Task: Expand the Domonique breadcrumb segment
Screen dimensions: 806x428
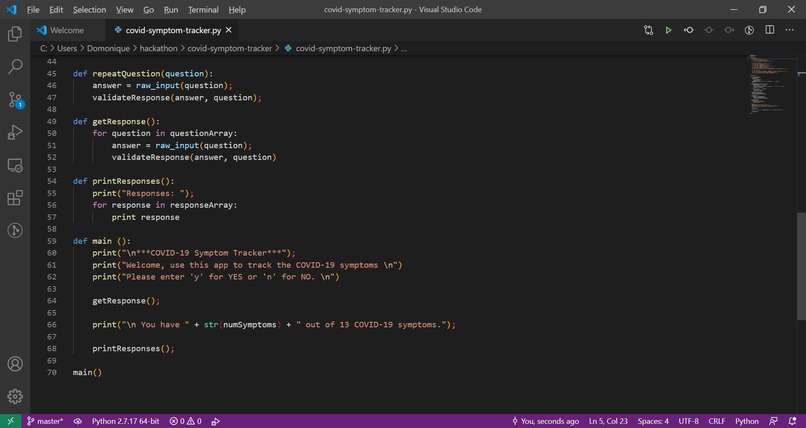Action: pyautogui.click(x=108, y=48)
